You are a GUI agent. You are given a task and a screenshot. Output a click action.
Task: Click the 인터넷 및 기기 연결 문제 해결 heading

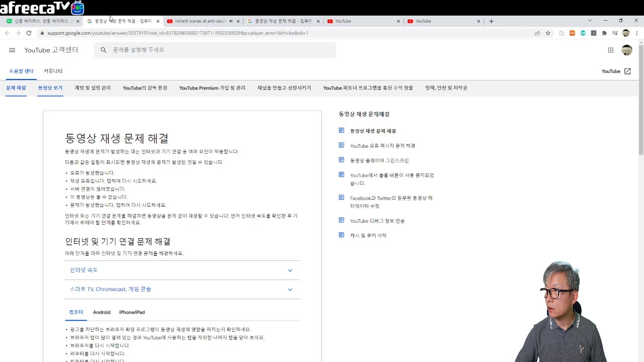coord(118,241)
